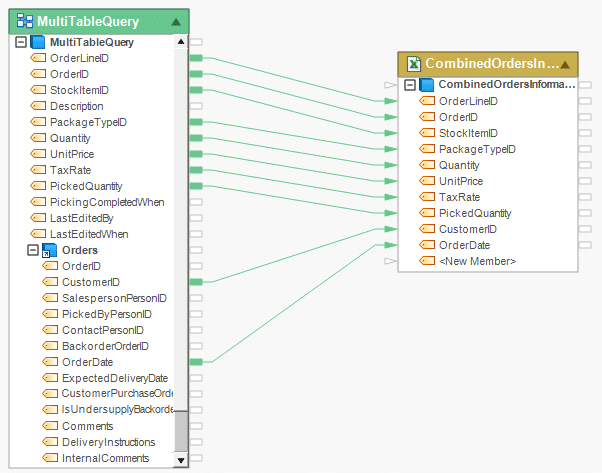Collapse the MultiTableQuery root tree node

pyautogui.click(x=21, y=42)
